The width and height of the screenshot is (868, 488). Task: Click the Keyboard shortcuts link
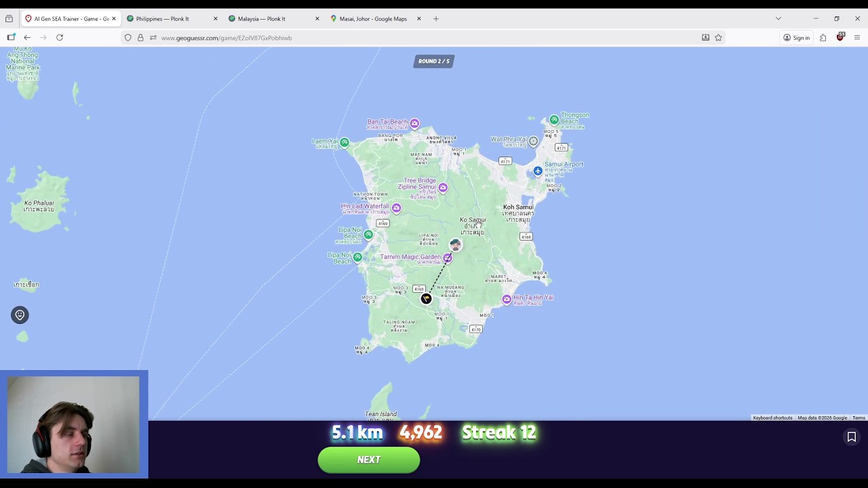tap(772, 418)
